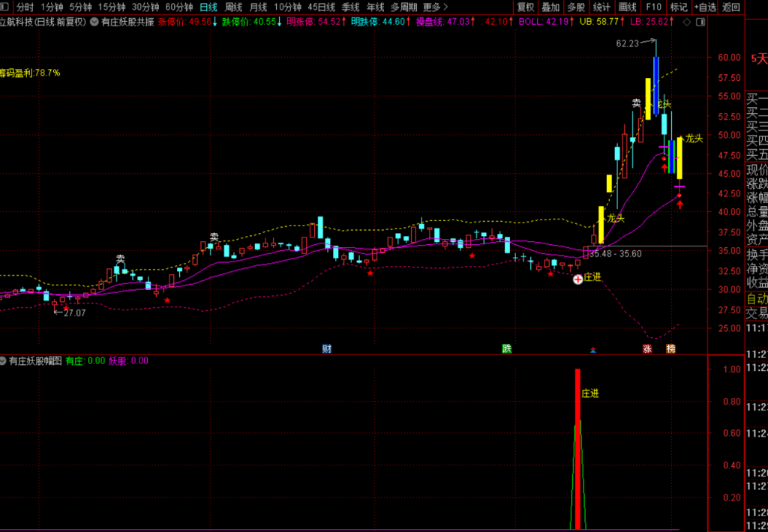
Task: Switch to 1分钟 period
Action: click(x=52, y=7)
